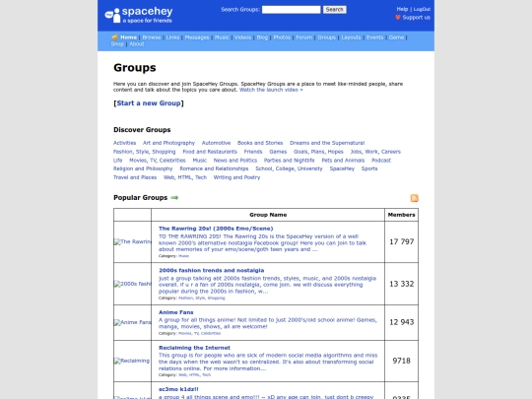Open the School, College, University category
Image resolution: width=532 pixels, height=399 pixels.
click(289, 168)
